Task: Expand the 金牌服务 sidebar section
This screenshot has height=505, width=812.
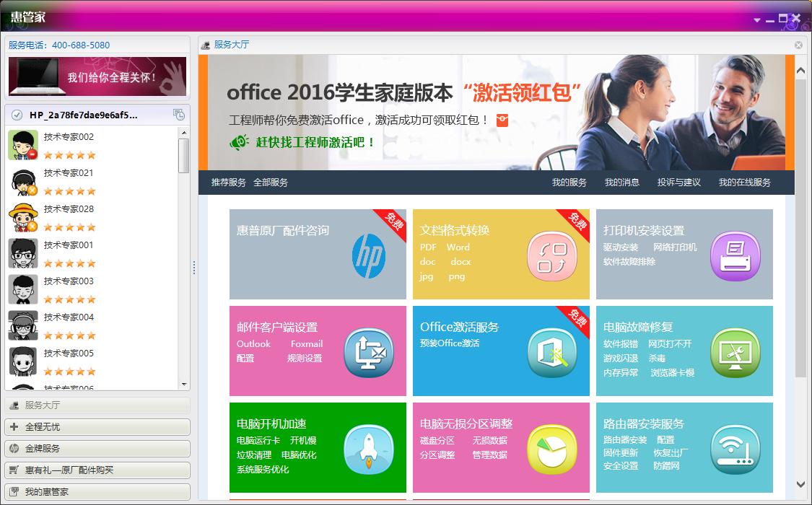Action: tap(97, 449)
